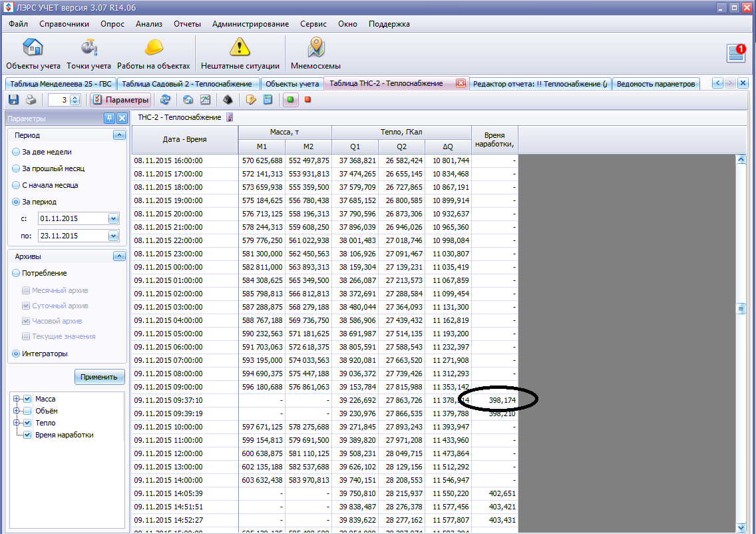Click the black weight icon in toolbar

point(228,100)
